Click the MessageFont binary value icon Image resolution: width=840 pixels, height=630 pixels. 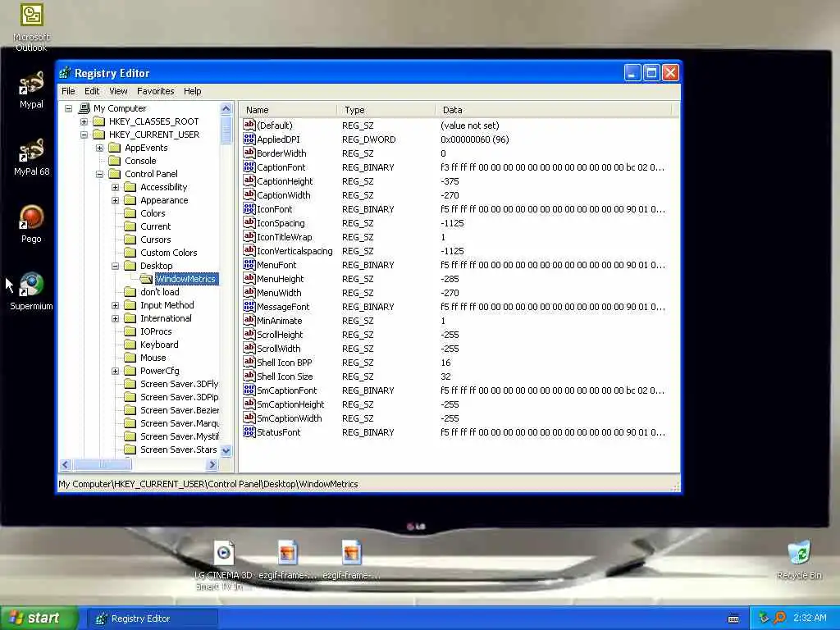click(249, 307)
